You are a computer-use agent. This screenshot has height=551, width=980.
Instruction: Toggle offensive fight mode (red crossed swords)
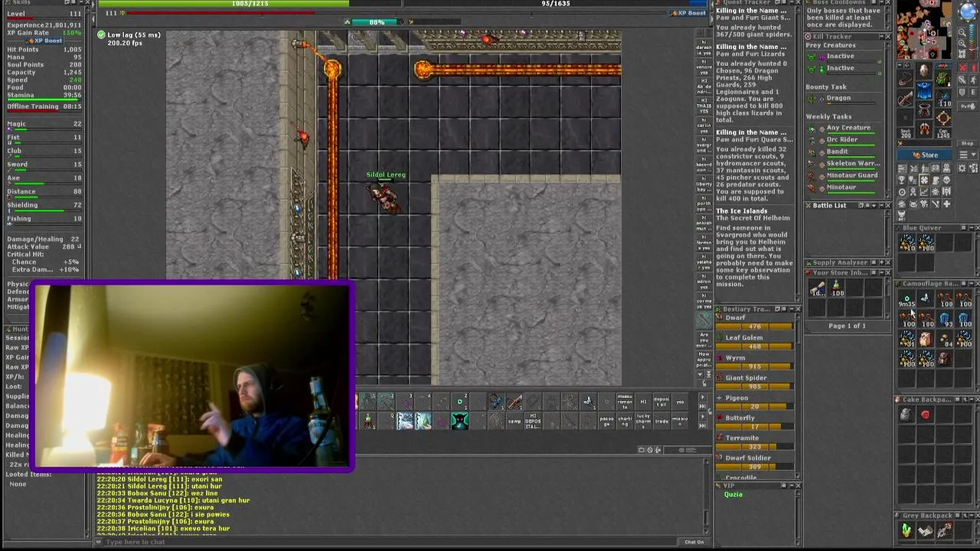tap(962, 67)
